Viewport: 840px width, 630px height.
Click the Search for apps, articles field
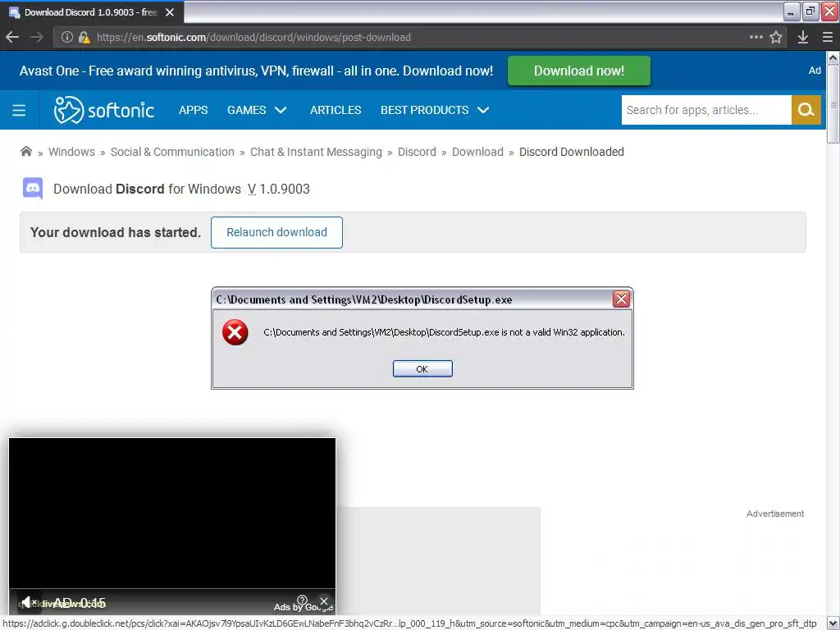(x=706, y=110)
